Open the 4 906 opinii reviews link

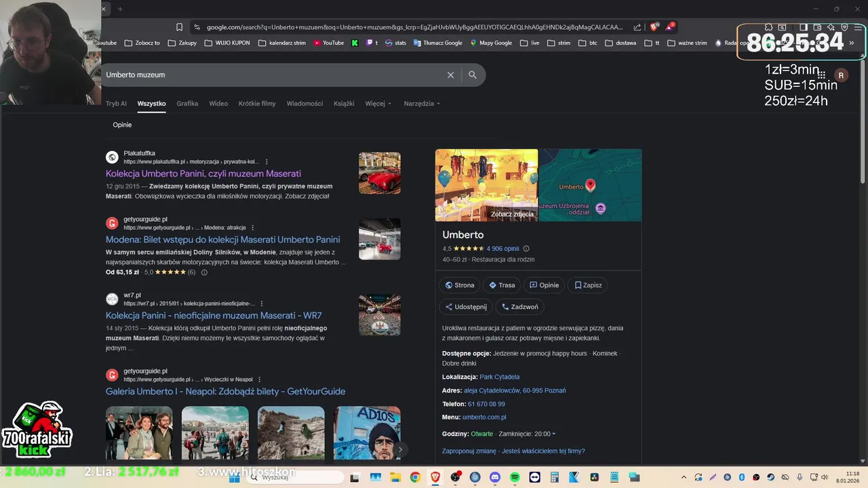coord(502,249)
